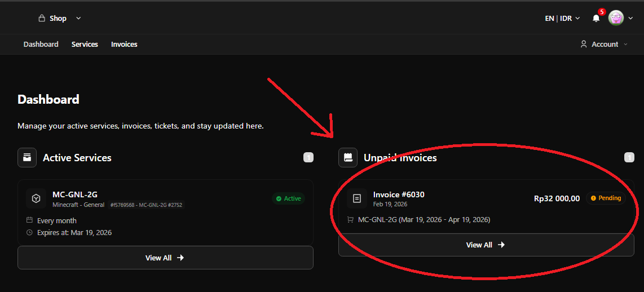The height and width of the screenshot is (292, 644).
Task: Open the user avatar profile picture
Action: tap(616, 18)
